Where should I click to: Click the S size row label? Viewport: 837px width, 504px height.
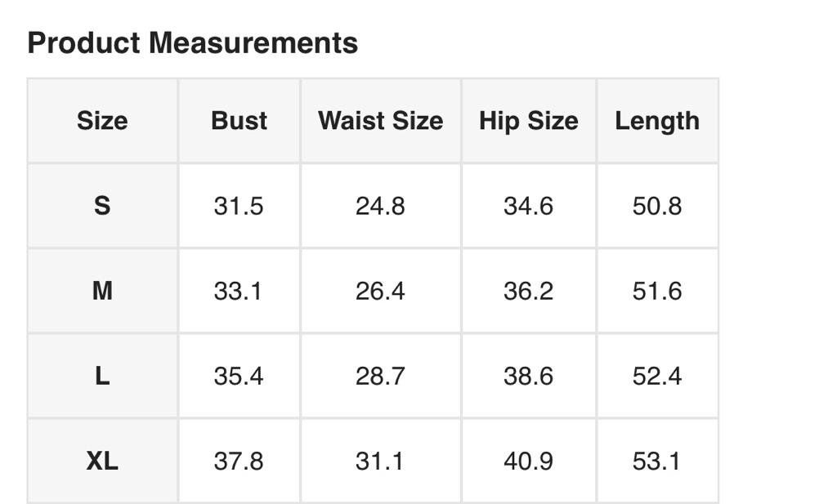click(102, 206)
